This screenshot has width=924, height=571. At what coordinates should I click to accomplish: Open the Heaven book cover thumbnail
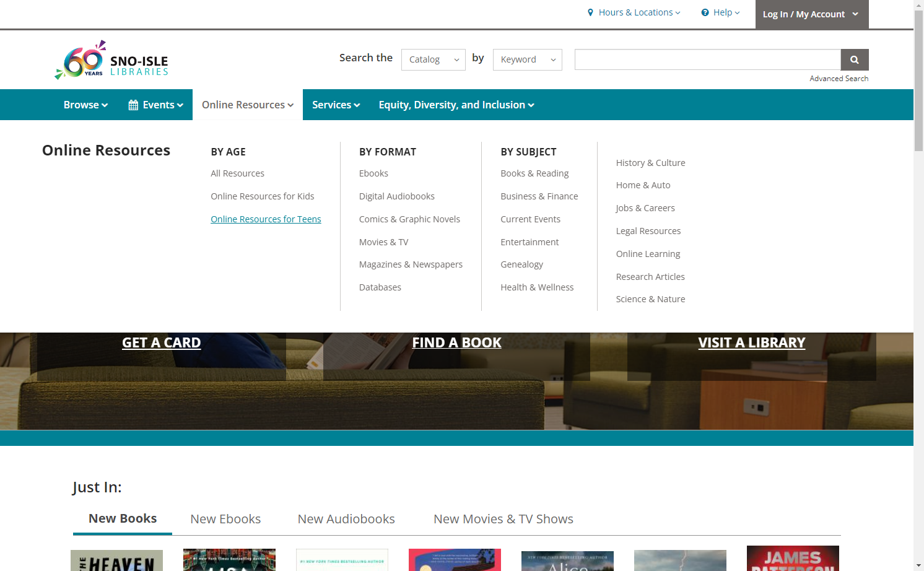116,560
